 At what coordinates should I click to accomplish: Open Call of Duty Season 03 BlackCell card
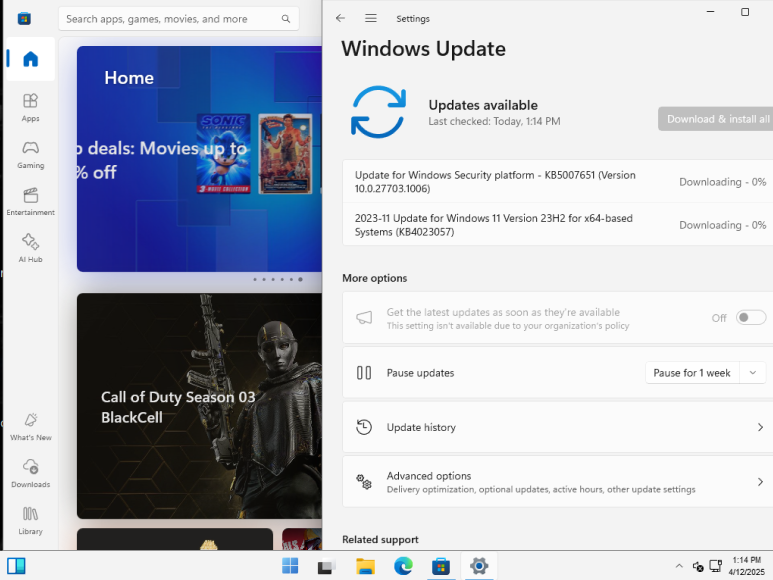[199, 406]
